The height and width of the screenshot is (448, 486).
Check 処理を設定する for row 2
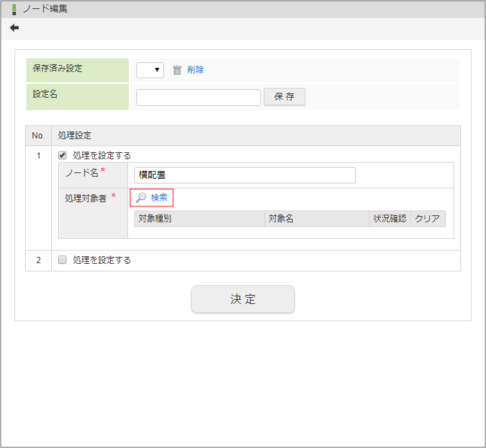(x=62, y=260)
